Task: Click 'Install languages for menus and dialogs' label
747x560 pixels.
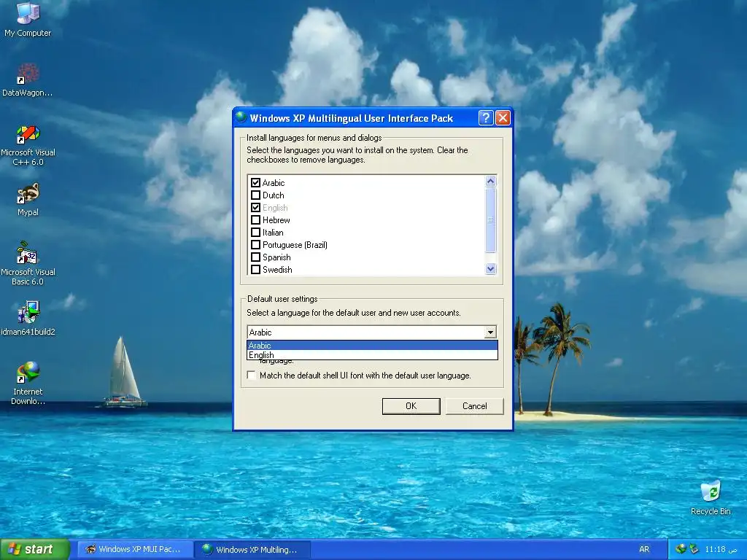Action: coord(314,138)
